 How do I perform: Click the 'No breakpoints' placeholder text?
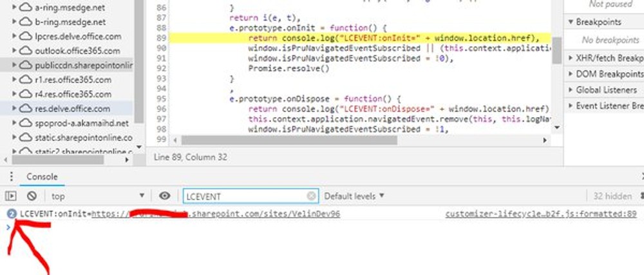coord(611,40)
